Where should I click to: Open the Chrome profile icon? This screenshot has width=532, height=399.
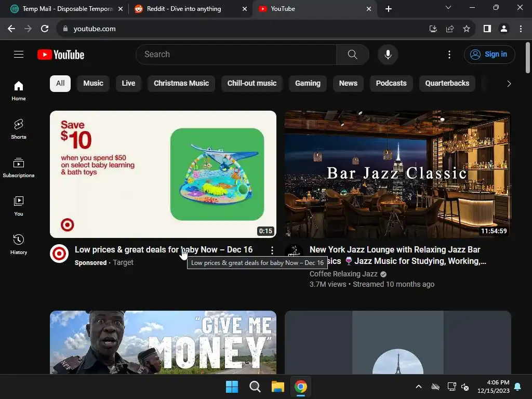coord(504,29)
